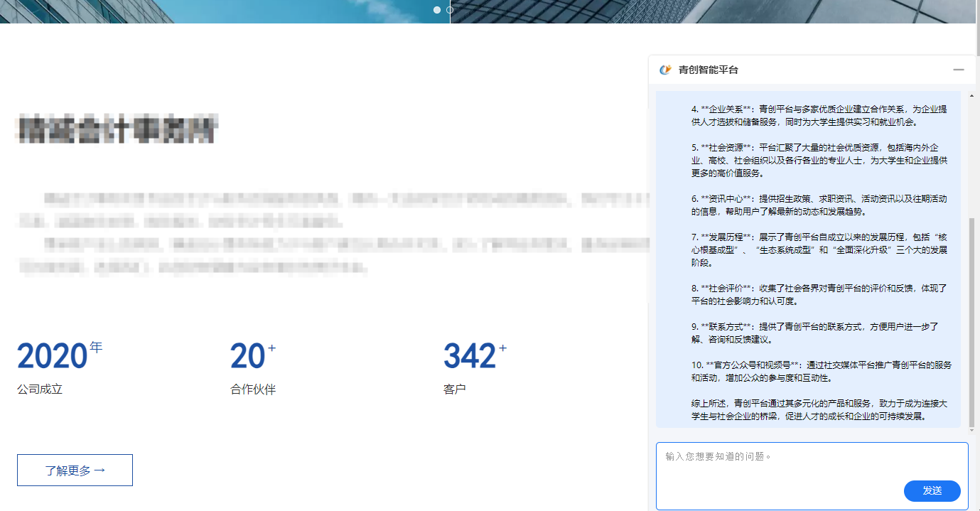Image resolution: width=980 pixels, height=511 pixels.
Task: Focus the 输入您想要知道的问题 input box
Action: tap(812, 476)
